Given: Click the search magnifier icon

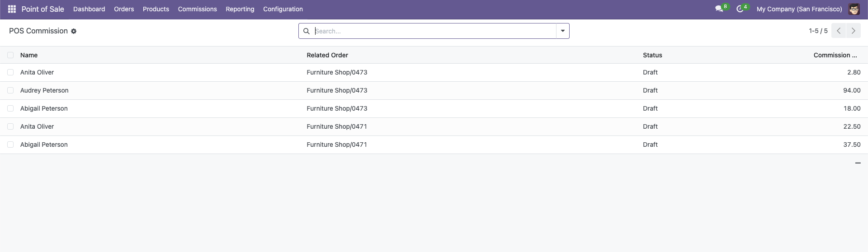Looking at the screenshot, I should [306, 31].
